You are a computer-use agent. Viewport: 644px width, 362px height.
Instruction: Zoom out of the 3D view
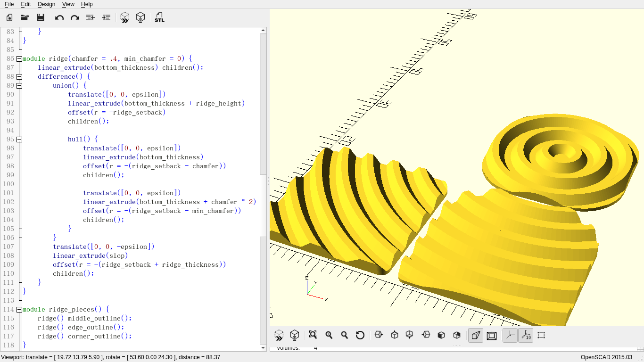tap(345, 335)
